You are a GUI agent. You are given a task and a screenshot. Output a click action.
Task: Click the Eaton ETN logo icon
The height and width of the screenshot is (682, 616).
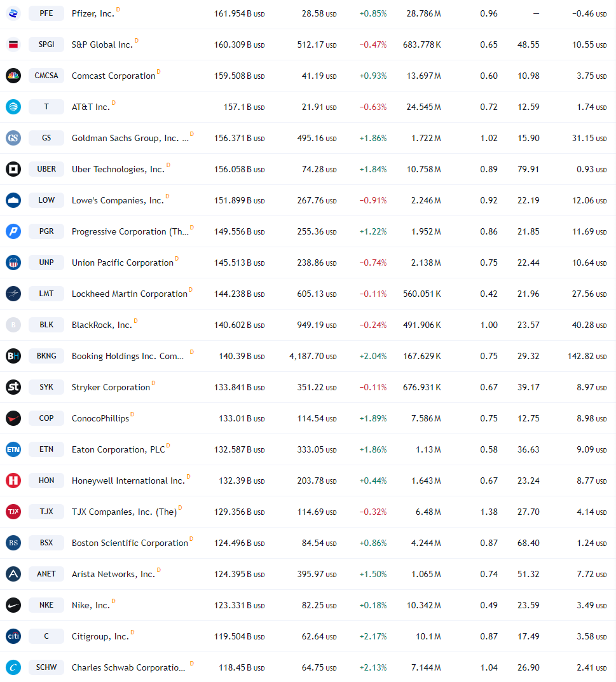[13, 449]
